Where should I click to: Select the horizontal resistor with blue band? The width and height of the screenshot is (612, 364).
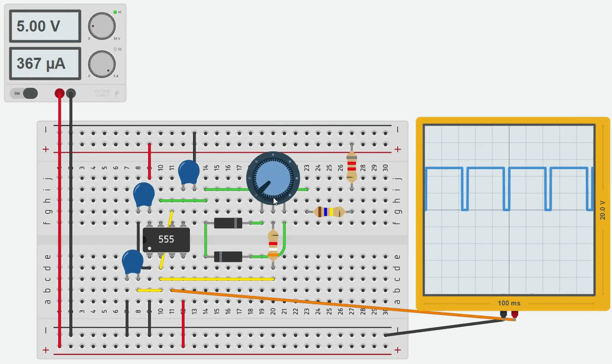point(329,212)
